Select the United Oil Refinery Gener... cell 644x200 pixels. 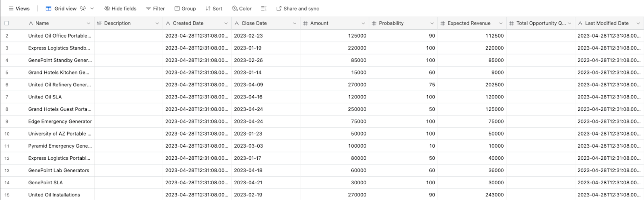(x=60, y=85)
